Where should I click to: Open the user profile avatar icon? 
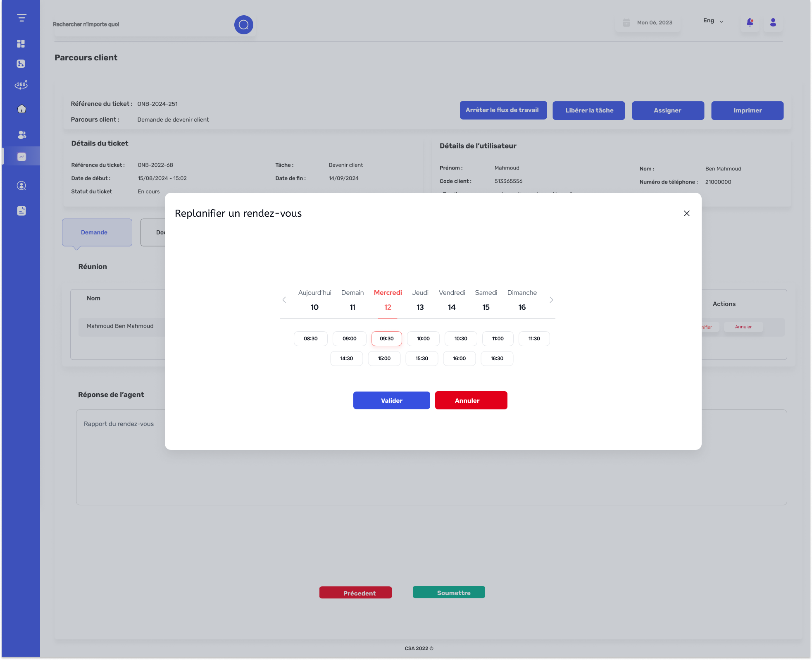tap(773, 22)
